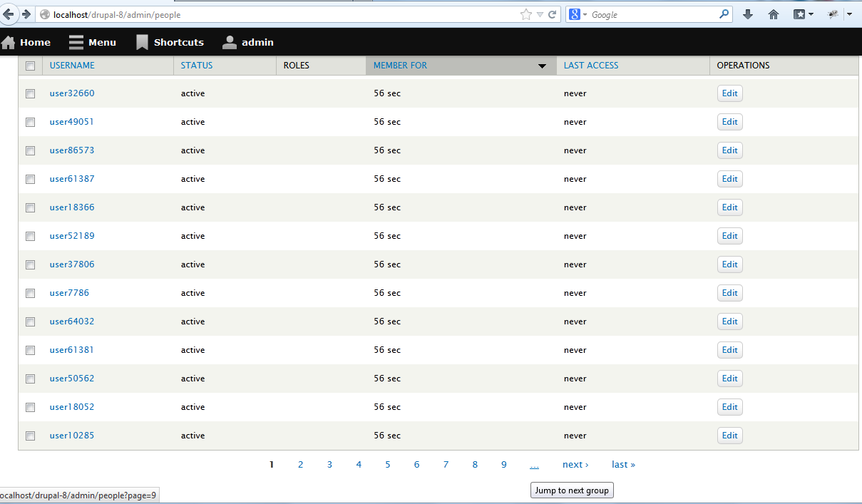862x504 pixels.
Task: Open the URL bar history dropdown arrow
Action: pyautogui.click(x=540, y=14)
